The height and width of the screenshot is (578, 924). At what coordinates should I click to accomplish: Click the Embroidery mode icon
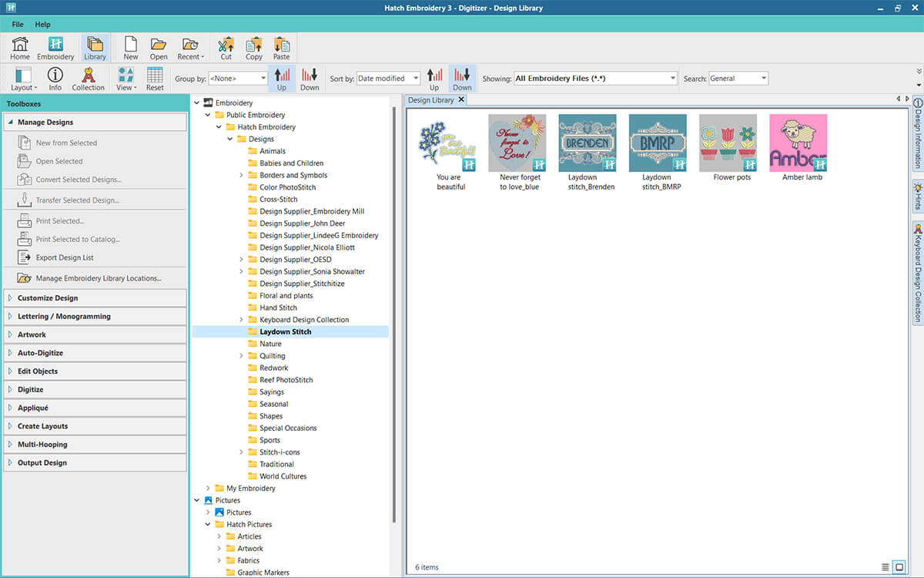[55, 47]
